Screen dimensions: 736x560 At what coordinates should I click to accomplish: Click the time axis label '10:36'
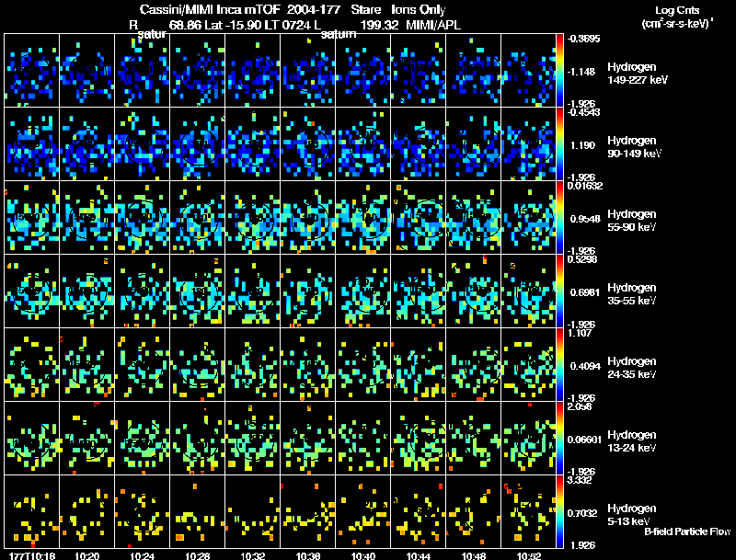pos(308,555)
